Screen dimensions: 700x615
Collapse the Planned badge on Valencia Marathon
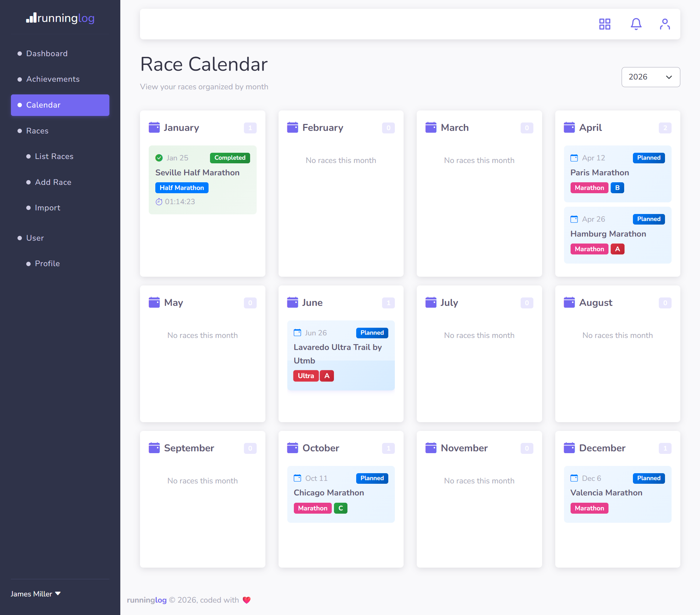click(649, 478)
